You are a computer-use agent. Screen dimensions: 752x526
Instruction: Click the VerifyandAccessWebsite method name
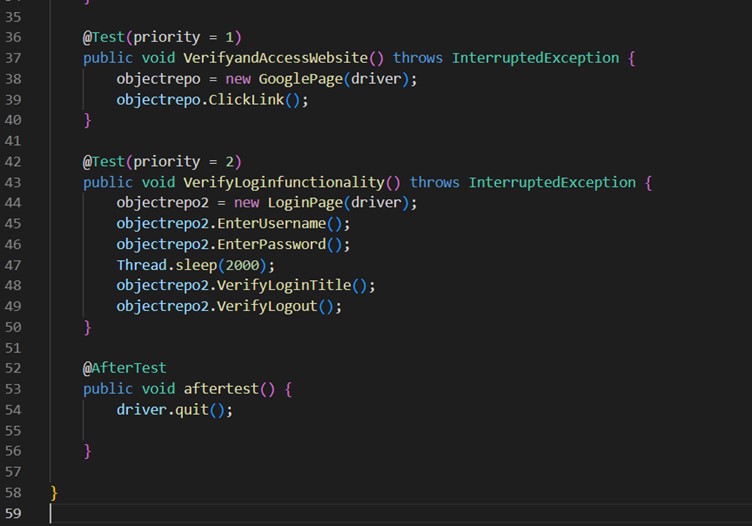pyautogui.click(x=275, y=58)
